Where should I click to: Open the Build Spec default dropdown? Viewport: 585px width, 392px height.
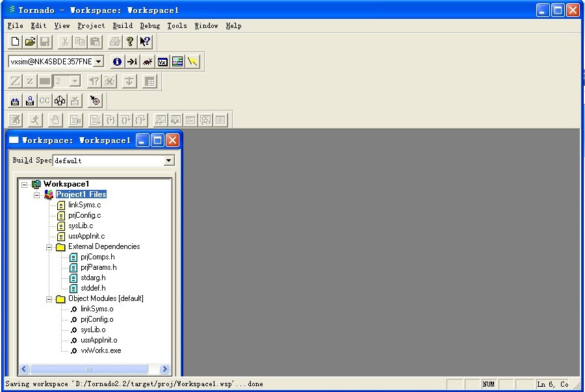point(168,161)
